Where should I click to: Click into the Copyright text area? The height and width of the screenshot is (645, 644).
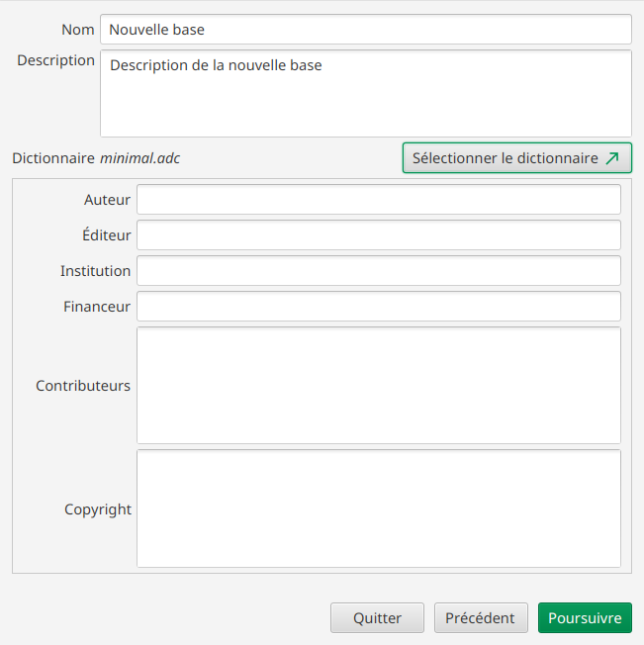(x=378, y=508)
